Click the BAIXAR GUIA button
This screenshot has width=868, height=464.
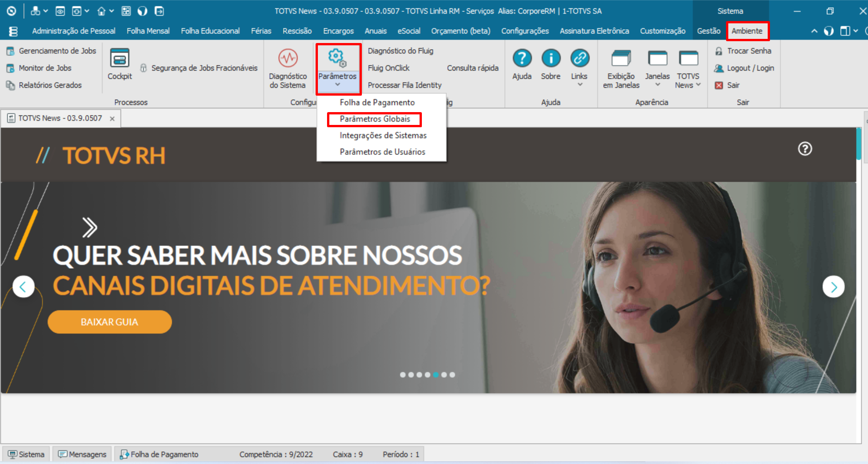(109, 322)
